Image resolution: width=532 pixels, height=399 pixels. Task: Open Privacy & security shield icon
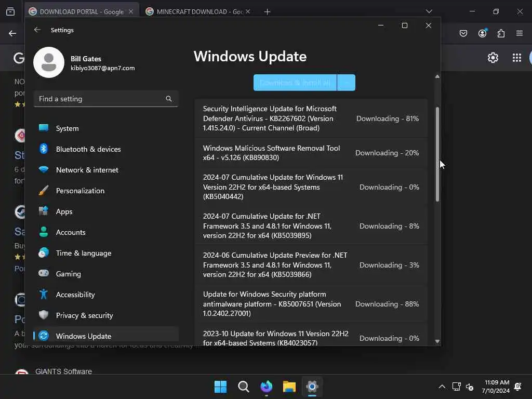[44, 315]
